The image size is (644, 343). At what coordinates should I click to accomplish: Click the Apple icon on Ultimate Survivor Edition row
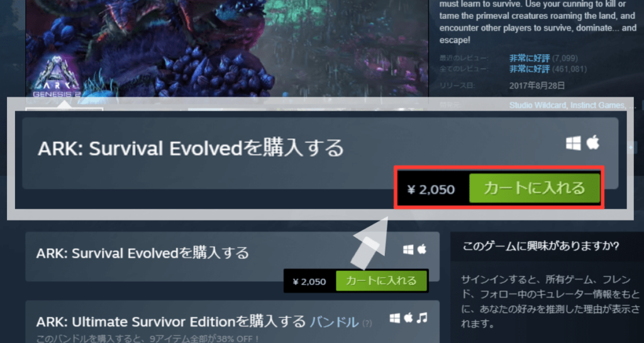pyautogui.click(x=408, y=318)
